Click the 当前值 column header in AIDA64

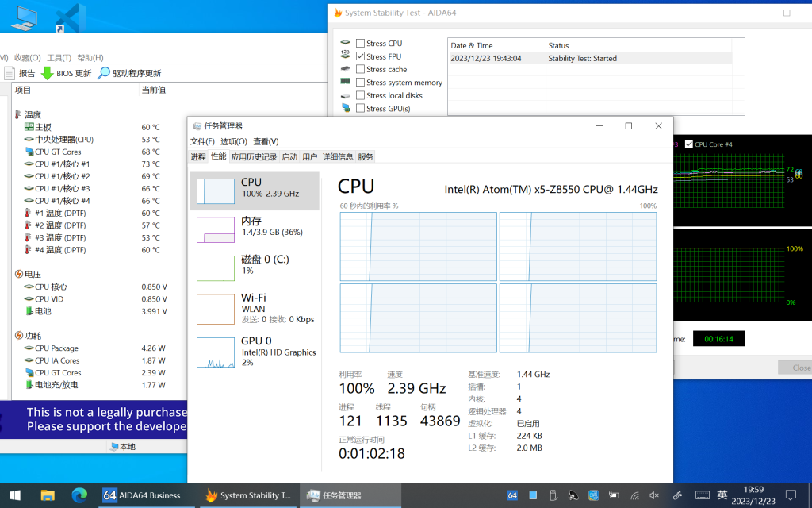(x=153, y=90)
